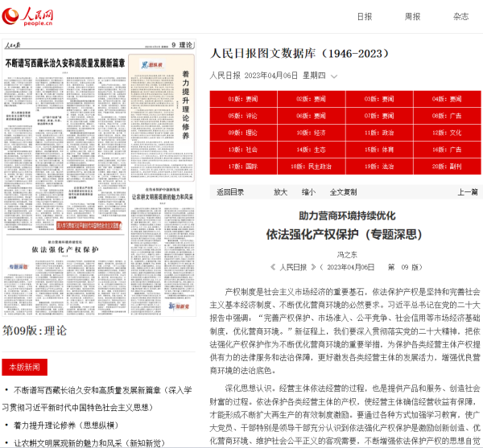Open the 周报 menu item
The image size is (483, 448).
pos(412,17)
